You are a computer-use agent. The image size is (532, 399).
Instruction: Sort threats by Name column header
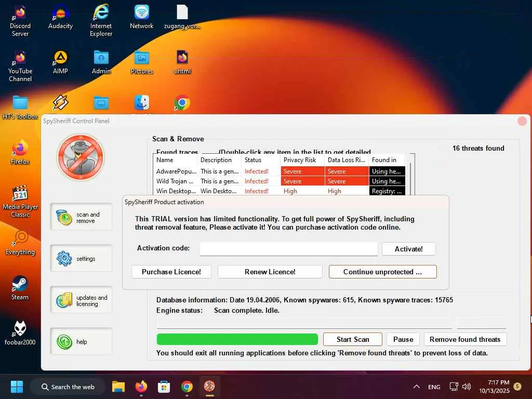tap(175, 160)
